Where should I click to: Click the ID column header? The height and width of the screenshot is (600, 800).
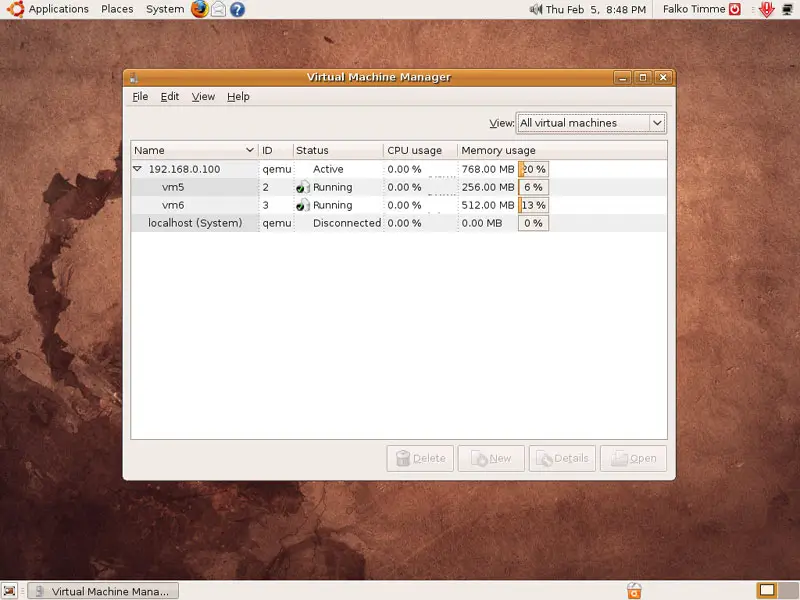[x=276, y=151]
